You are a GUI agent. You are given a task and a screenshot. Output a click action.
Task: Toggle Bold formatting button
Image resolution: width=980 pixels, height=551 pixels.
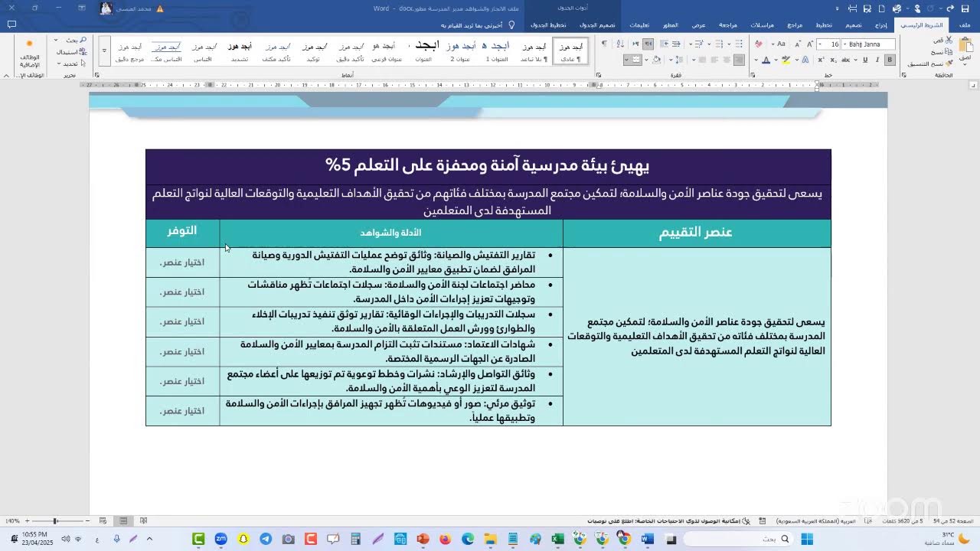click(890, 60)
